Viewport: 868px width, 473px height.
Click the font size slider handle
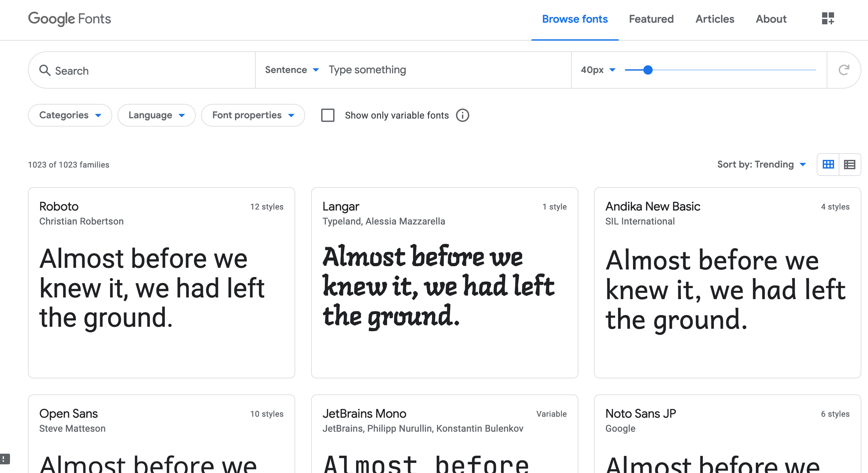648,70
